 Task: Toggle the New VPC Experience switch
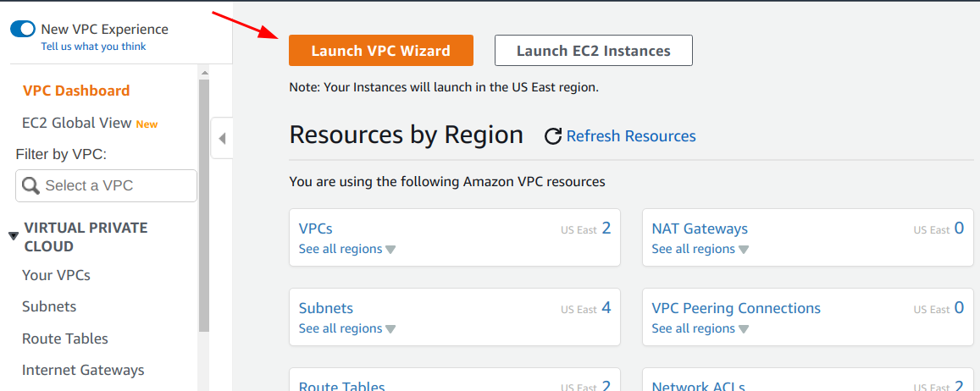pos(23,29)
